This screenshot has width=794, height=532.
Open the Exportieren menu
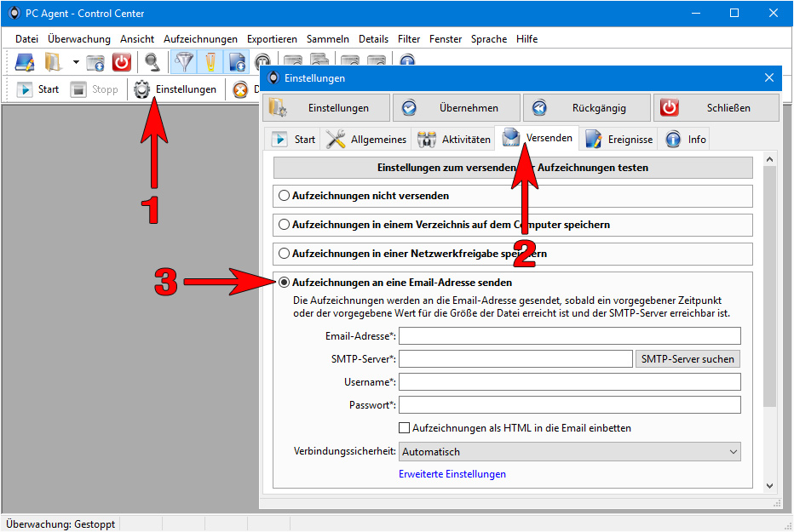coord(272,39)
